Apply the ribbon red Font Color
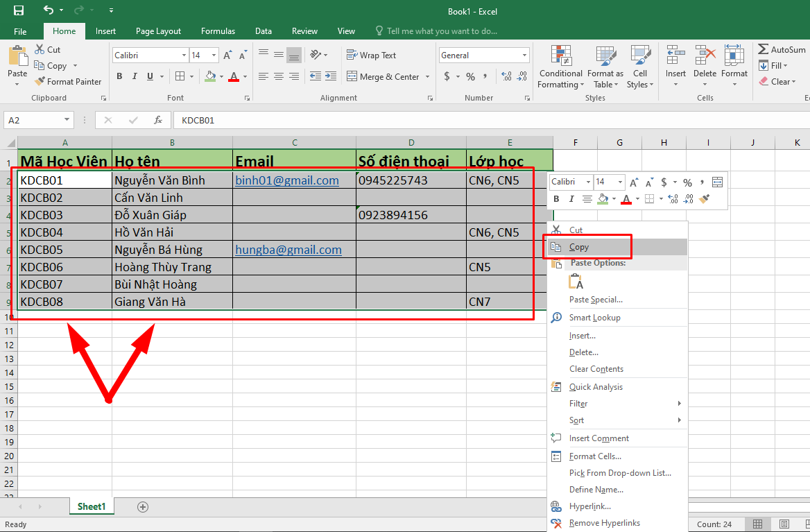Screen dimensions: 810x532 point(234,76)
